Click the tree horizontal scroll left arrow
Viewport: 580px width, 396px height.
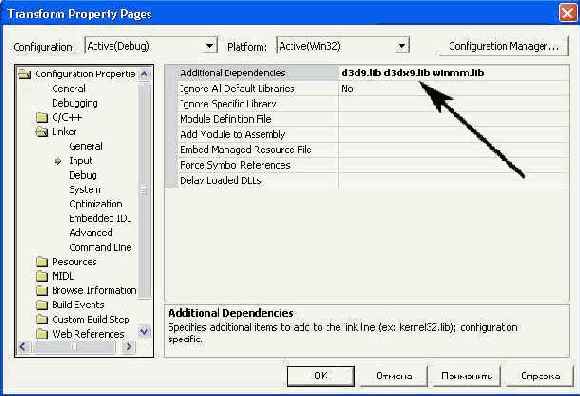23,347
